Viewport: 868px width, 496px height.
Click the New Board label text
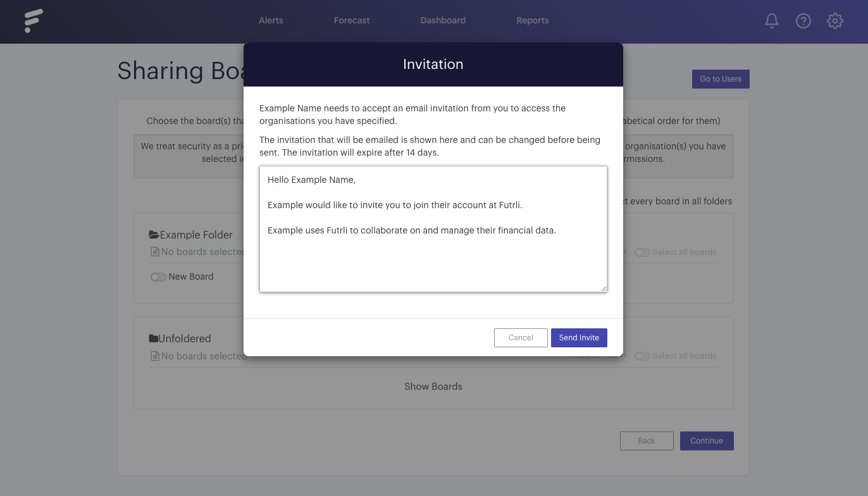[x=191, y=276]
